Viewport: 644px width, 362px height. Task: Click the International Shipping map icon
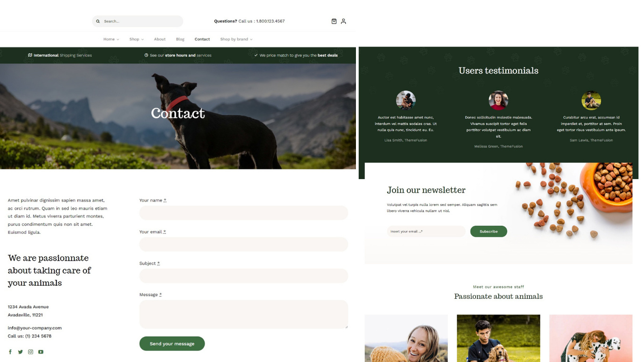pos(30,55)
